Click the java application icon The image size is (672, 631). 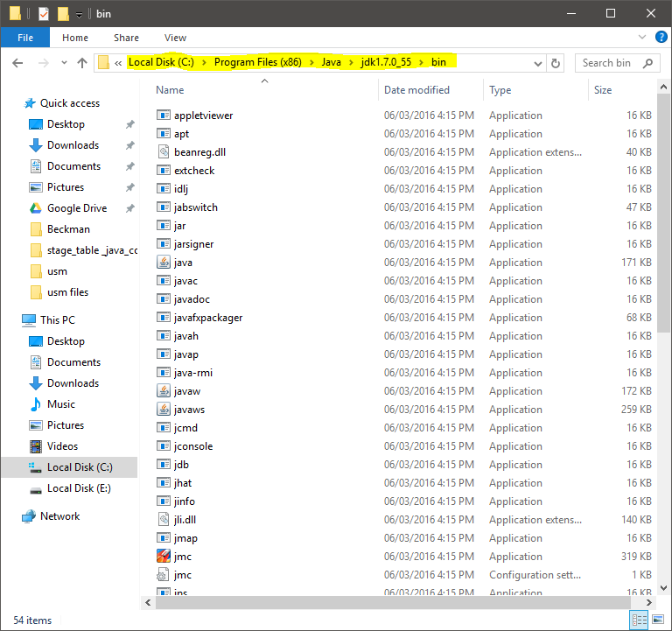pos(164,263)
